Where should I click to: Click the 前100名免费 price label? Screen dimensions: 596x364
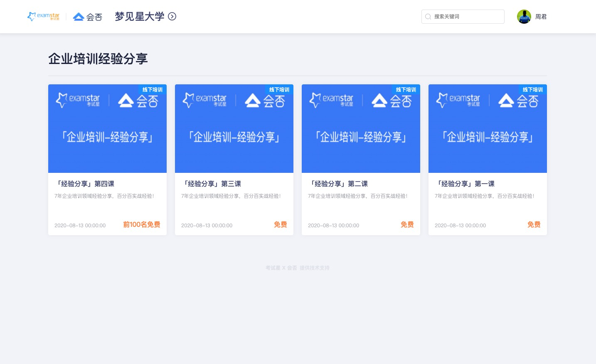coord(142,224)
